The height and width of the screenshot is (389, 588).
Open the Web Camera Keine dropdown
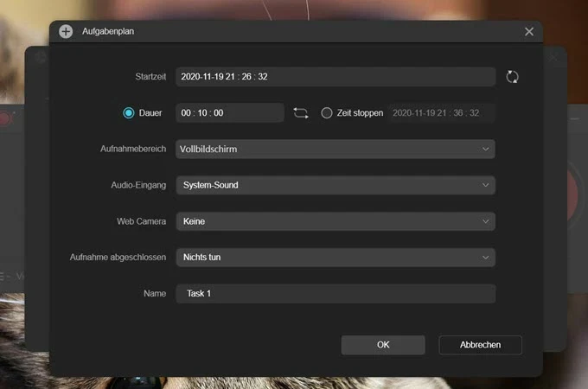(x=336, y=221)
